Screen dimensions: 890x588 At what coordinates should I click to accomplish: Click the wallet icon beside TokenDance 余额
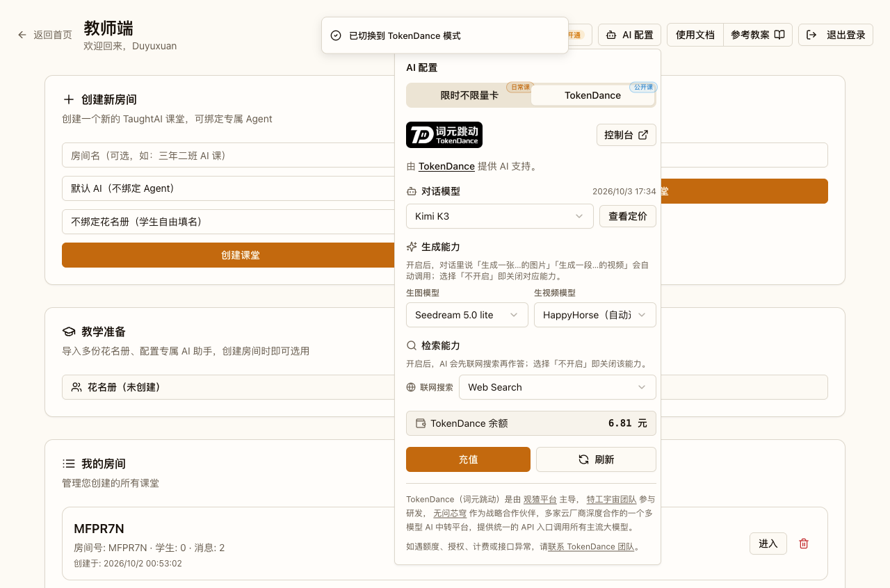421,423
